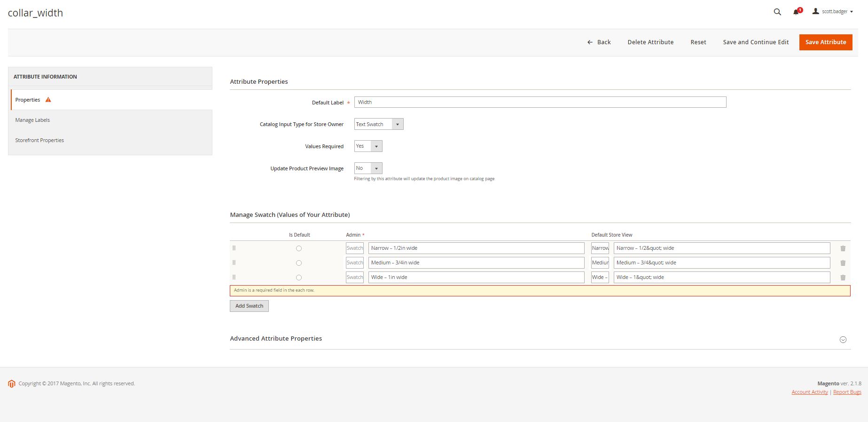Screen dimensions: 868x422
Task: Grab drag handle of Narrow row
Action: coord(234,248)
